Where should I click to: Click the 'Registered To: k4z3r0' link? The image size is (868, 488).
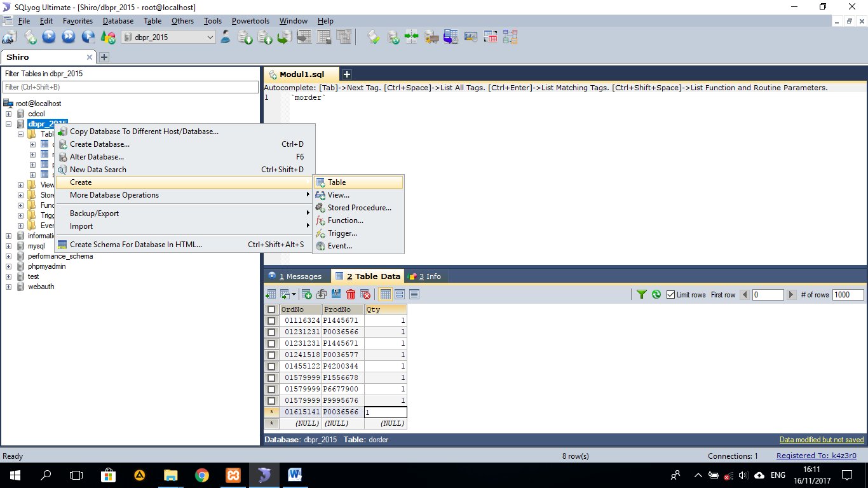coord(817,456)
